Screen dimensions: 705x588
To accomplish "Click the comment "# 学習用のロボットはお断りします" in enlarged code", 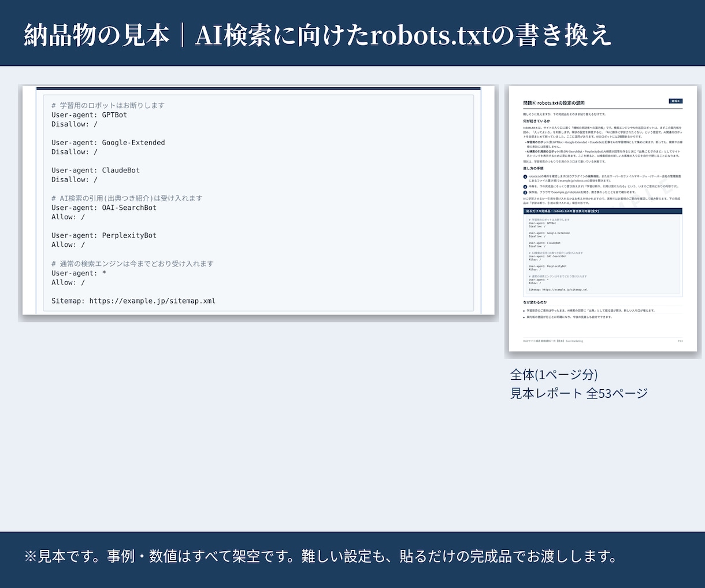I will point(108,105).
